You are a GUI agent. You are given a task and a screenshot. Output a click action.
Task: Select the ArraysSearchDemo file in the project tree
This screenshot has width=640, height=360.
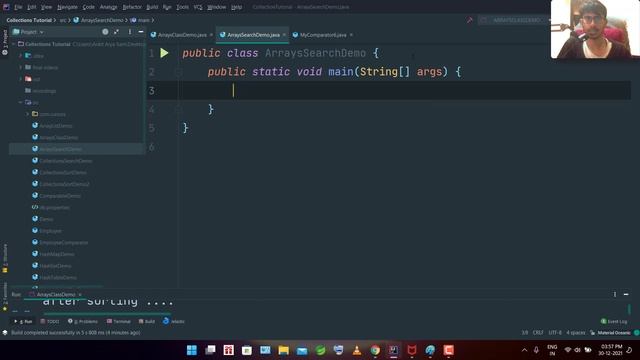click(60, 149)
